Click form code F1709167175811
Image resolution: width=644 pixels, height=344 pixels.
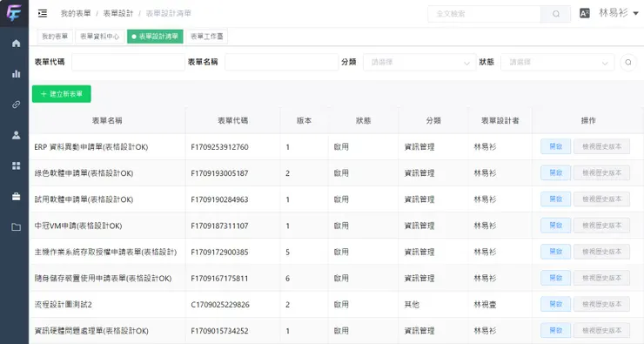219,279
